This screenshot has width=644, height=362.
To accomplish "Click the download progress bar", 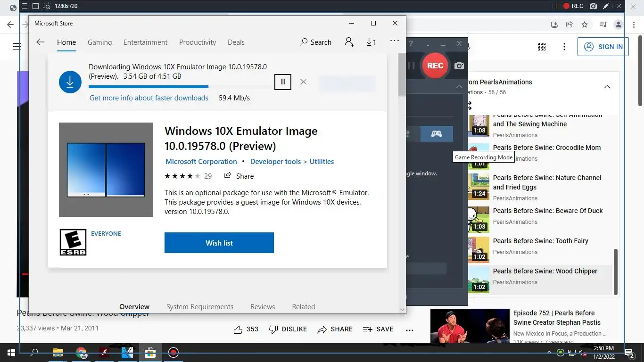I will click(x=181, y=87).
